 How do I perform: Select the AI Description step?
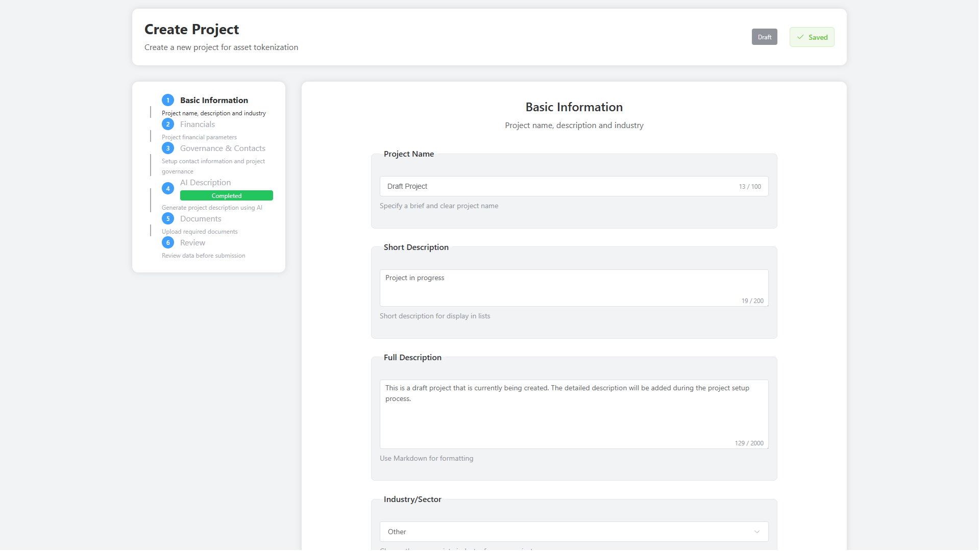(x=205, y=182)
